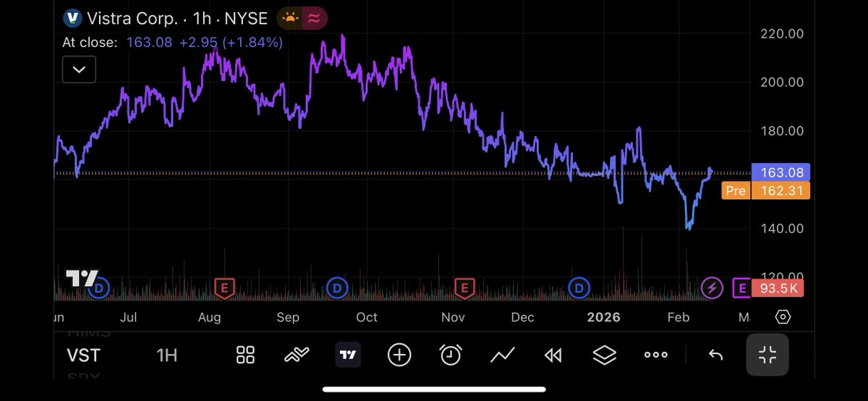Open the three-dot more options menu
Image resolution: width=868 pixels, height=401 pixels.
pos(656,355)
